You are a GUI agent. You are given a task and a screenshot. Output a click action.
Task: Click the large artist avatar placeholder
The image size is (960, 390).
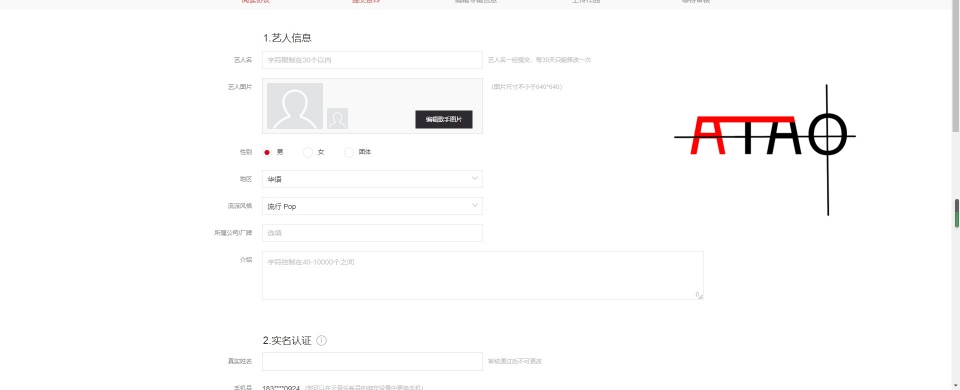point(294,106)
